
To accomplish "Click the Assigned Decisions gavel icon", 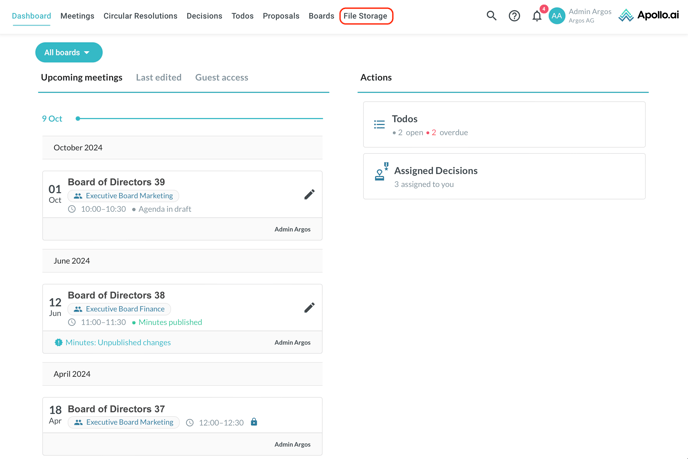I will pyautogui.click(x=380, y=173).
